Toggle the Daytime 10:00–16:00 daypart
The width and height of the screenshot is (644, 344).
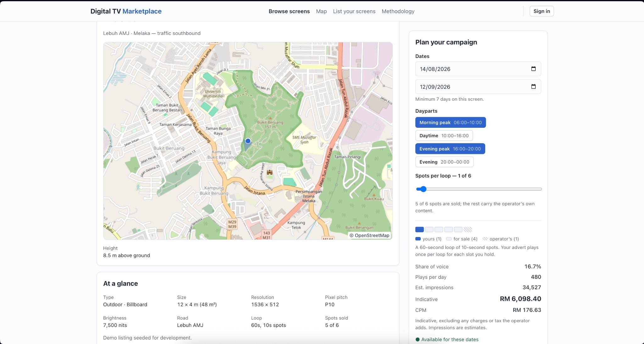pos(444,136)
